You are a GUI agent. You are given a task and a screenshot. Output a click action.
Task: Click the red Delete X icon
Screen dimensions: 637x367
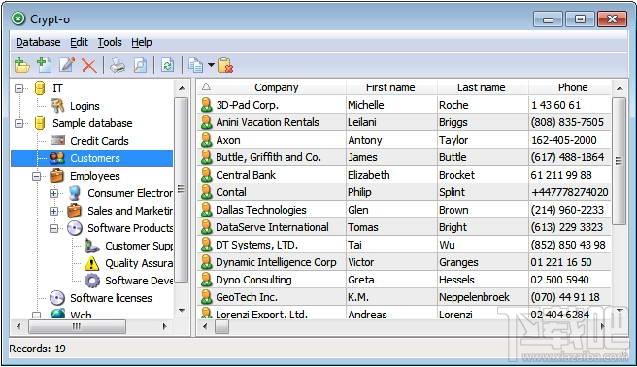tap(89, 65)
